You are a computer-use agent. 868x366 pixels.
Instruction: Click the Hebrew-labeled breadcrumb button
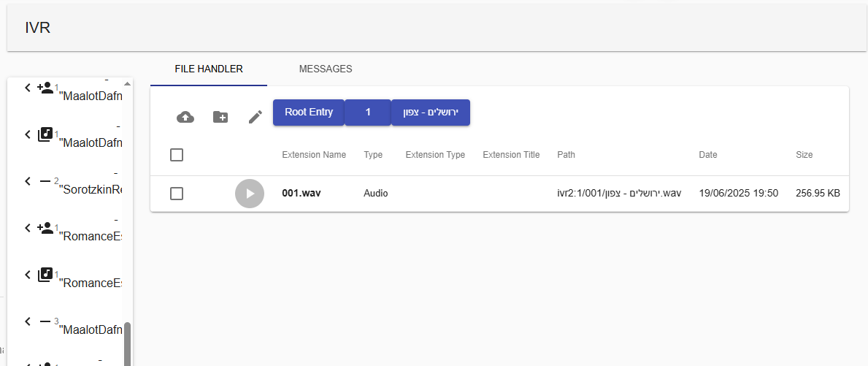431,113
